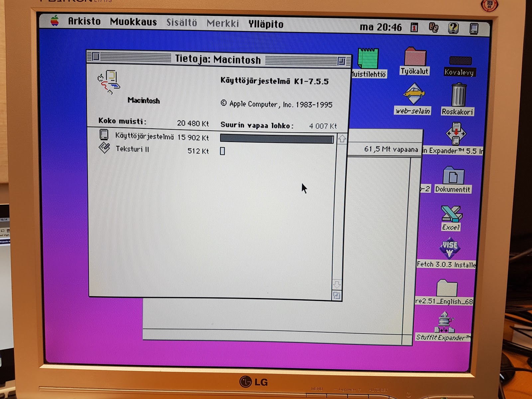
Task: Click the size box of Tietoja window
Action: [x=336, y=295]
